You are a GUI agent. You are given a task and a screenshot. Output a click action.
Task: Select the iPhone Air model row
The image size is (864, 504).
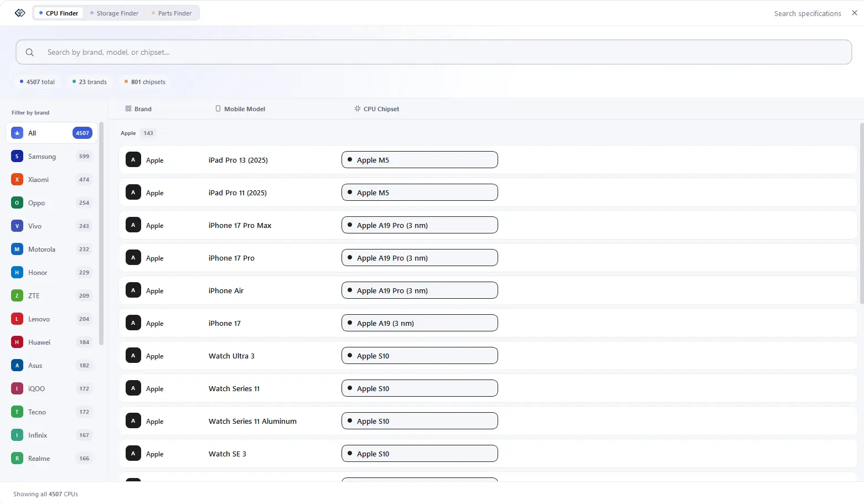(488, 290)
